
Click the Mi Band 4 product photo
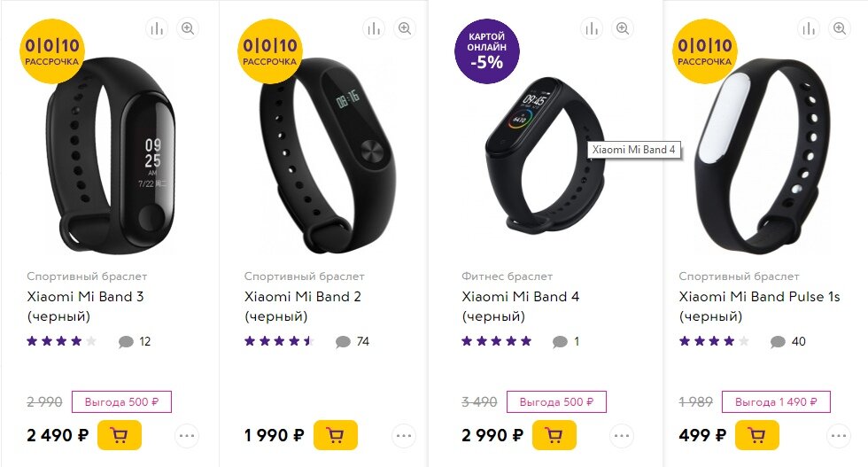coord(546,156)
